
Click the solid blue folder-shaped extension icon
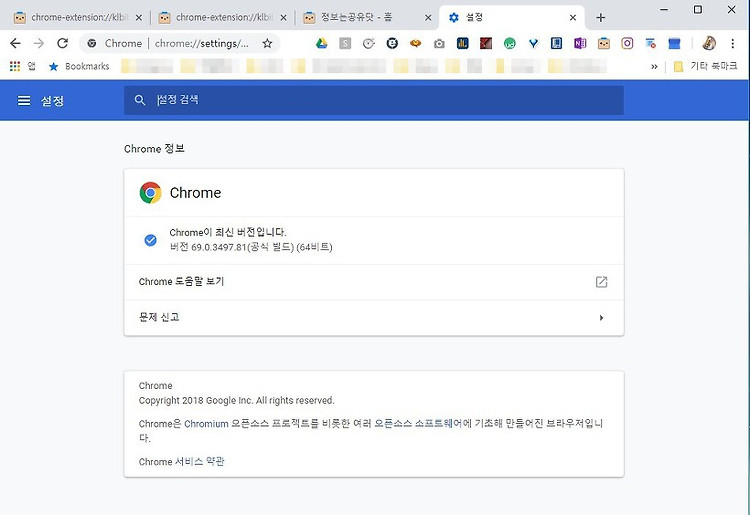click(x=674, y=44)
